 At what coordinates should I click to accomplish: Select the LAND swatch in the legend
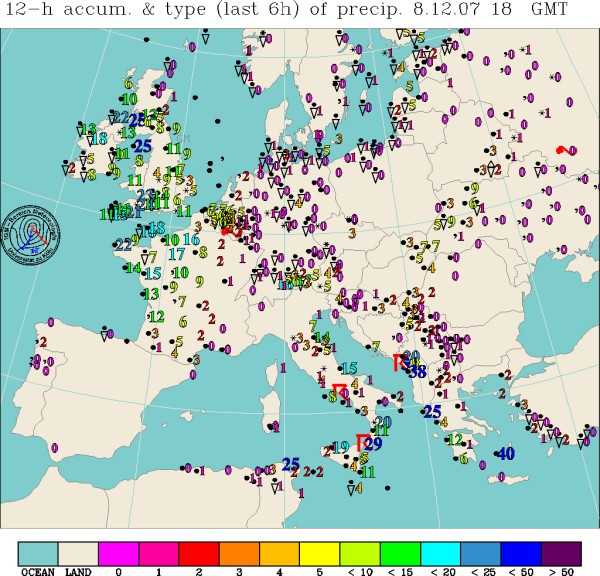(x=78, y=552)
